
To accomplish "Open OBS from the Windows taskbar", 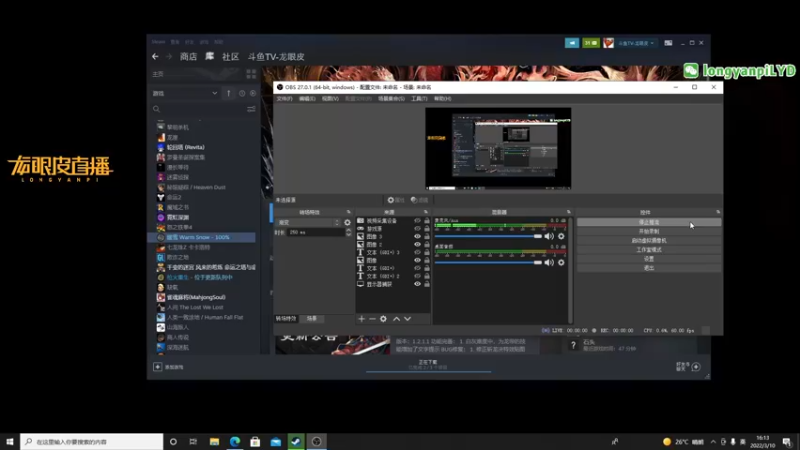I will pyautogui.click(x=316, y=441).
